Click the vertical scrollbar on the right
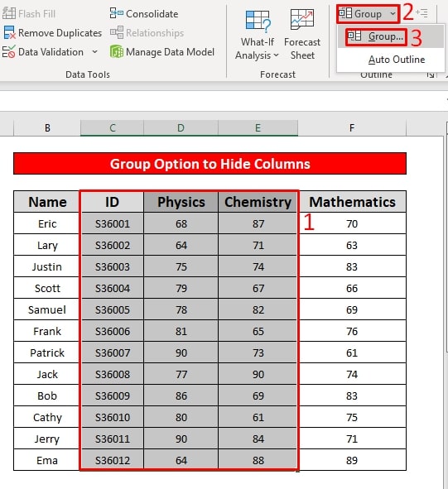The image size is (448, 489). [x=446, y=243]
